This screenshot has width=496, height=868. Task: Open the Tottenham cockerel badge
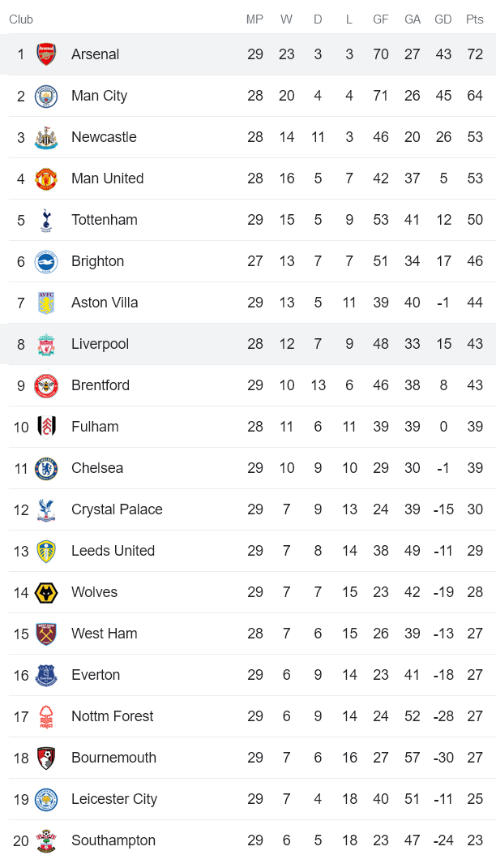coord(46,220)
